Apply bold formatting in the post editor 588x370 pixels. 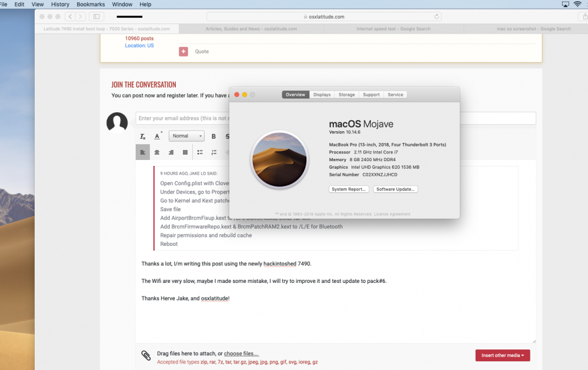[213, 136]
